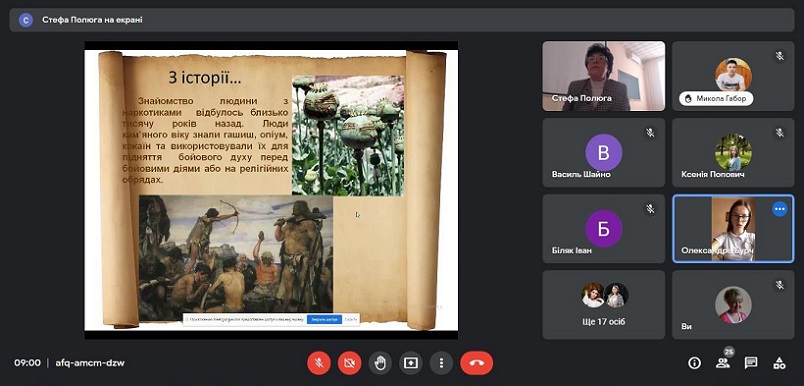Click the poppy pods image on slide
Image resolution: width=804 pixels, height=386 pixels.
point(348,135)
